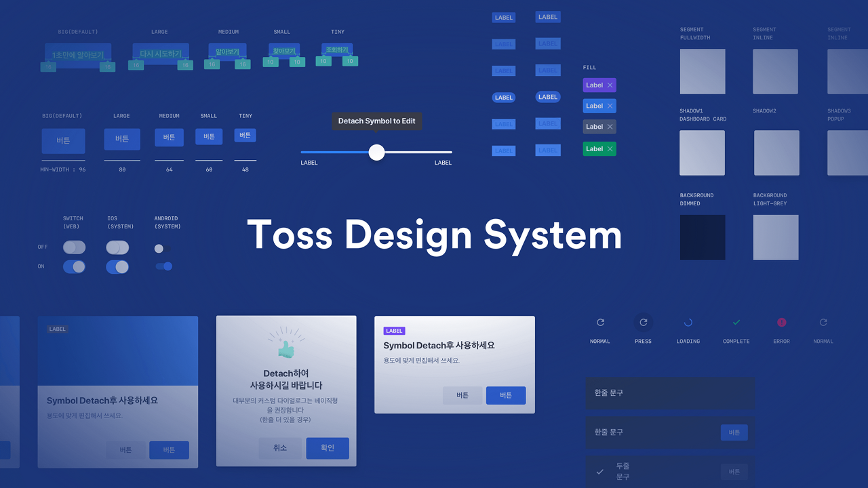Click the PRESS state refresh icon
Image resolution: width=868 pixels, height=488 pixels.
pos(644,323)
